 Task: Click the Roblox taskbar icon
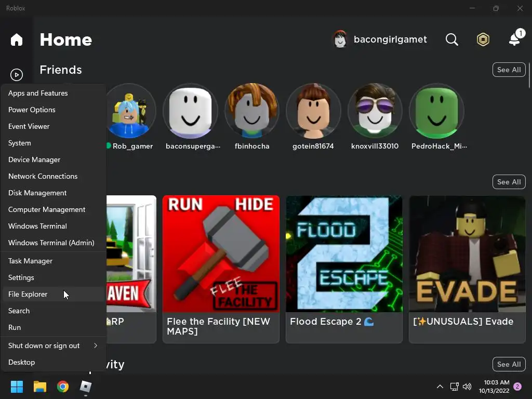(86, 387)
